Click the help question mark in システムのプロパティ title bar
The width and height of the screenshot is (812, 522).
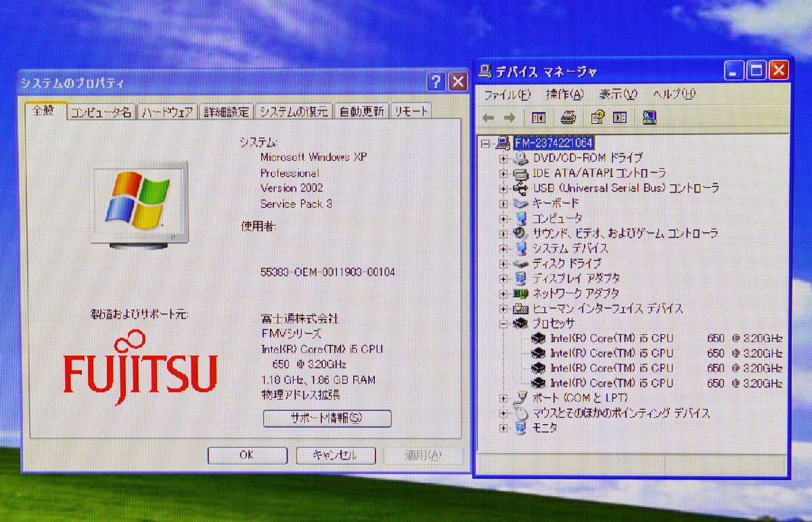tap(436, 82)
